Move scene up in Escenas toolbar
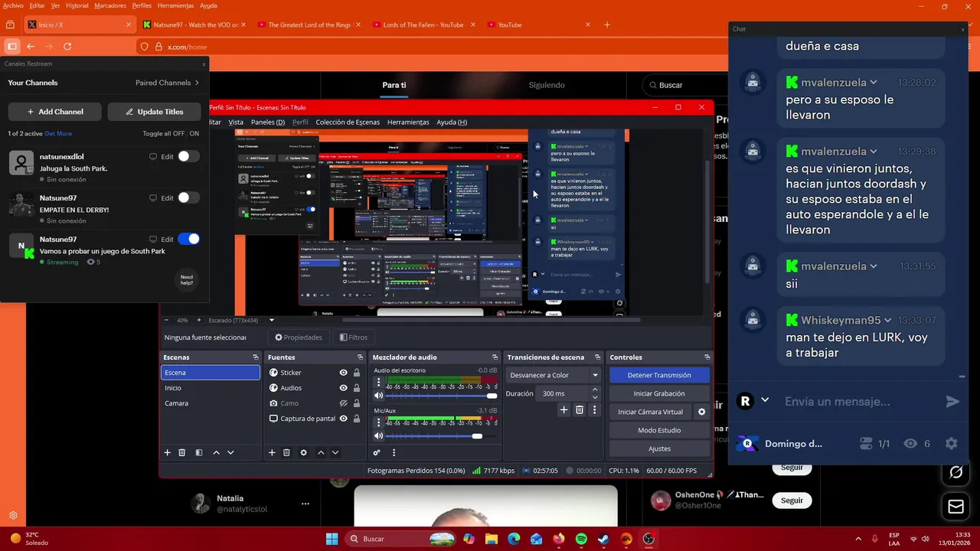 (x=216, y=452)
